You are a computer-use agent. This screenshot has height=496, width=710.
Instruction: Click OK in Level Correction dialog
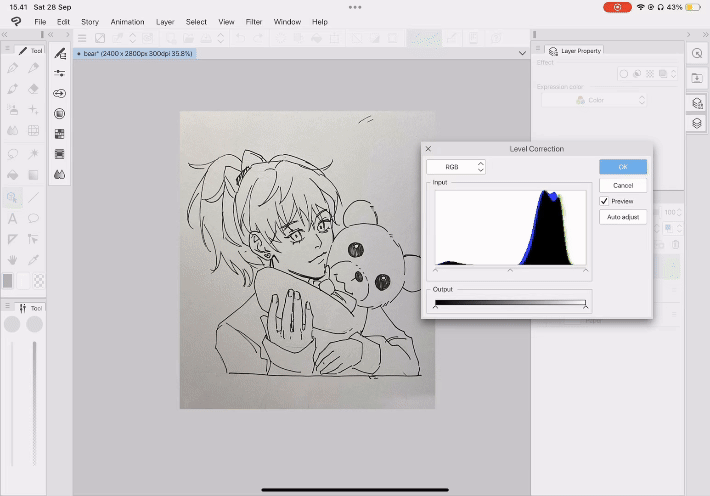[x=623, y=166]
